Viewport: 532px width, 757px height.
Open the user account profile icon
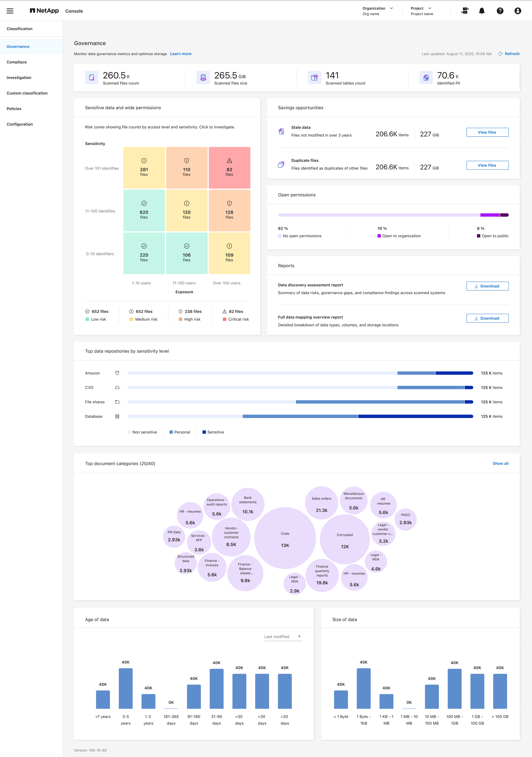point(517,11)
